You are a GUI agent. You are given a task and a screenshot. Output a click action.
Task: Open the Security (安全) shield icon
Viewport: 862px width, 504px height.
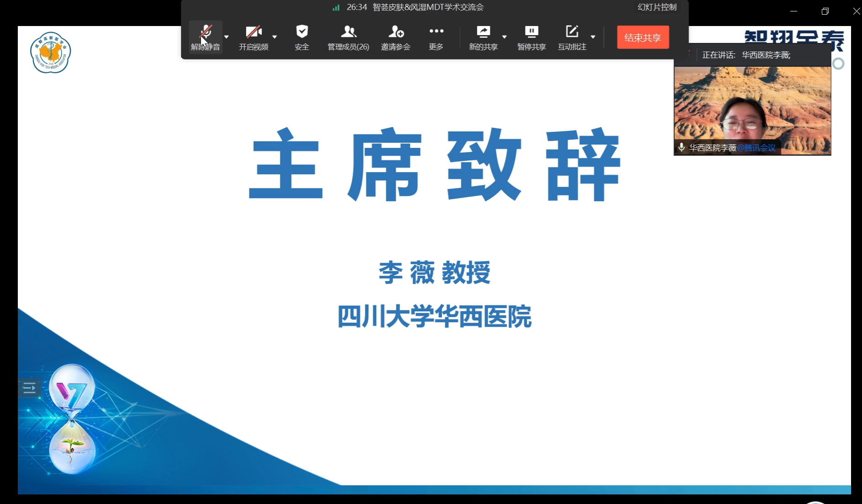(x=301, y=37)
